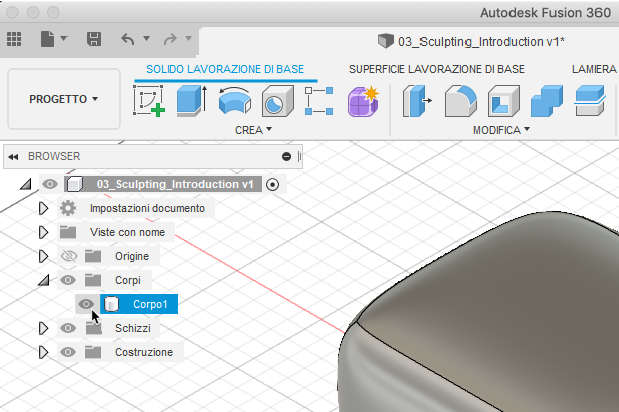This screenshot has height=412, width=619.
Task: Select the Revolve tool
Action: 234,101
